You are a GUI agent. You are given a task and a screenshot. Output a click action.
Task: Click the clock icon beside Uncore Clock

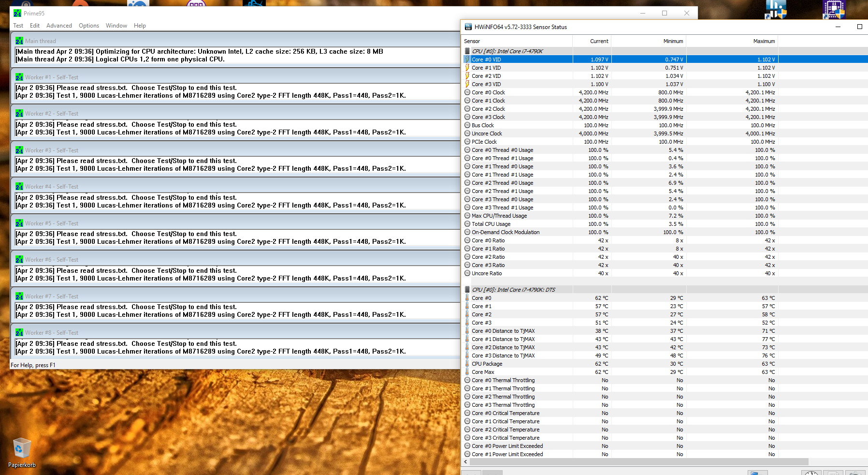pos(467,134)
